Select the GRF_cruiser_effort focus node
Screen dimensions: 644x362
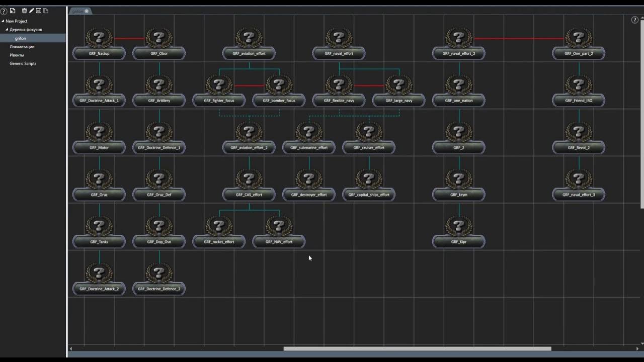pyautogui.click(x=369, y=138)
